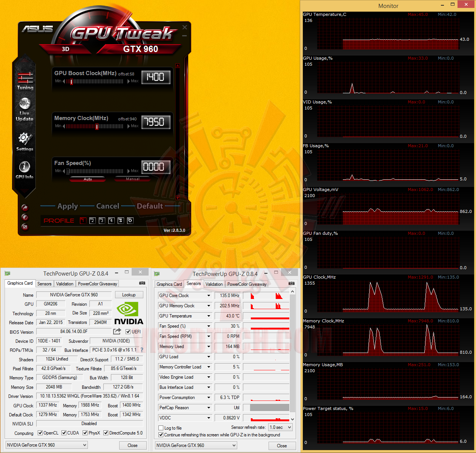Click the GPU Tweak scroll-down red arrow
Image resolution: width=476 pixels, height=453 pixels.
click(x=178, y=198)
